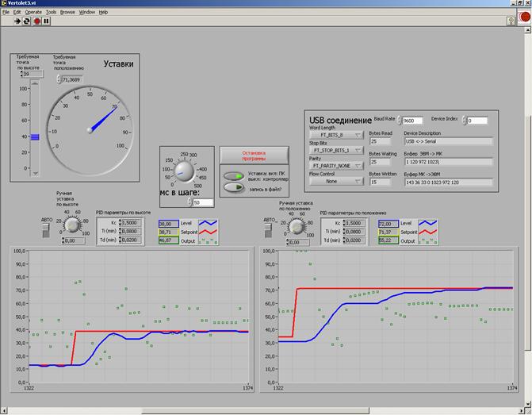Click the blue Level plot legend icon in right panel
Image resolution: width=532 pixels, height=415 pixels.
(x=427, y=224)
